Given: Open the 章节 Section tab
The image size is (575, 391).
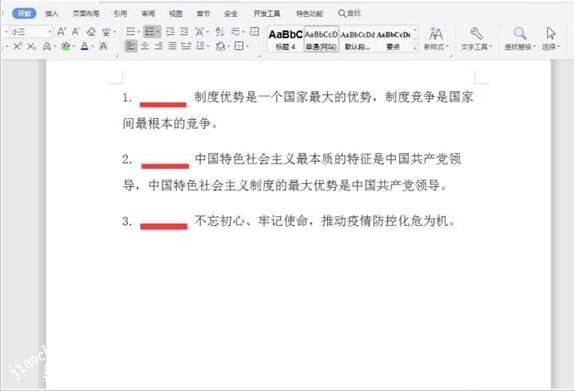Looking at the screenshot, I should [203, 14].
